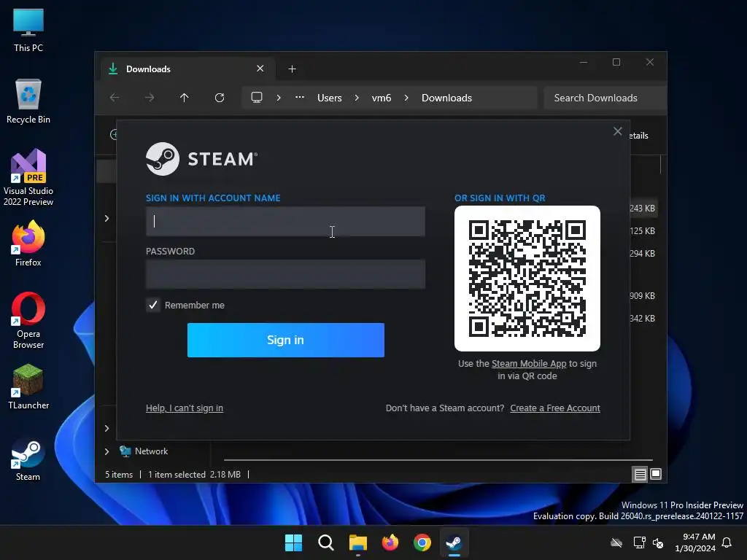The image size is (747, 560).
Task: Open Google Chrome from the taskbar
Action: (x=422, y=542)
